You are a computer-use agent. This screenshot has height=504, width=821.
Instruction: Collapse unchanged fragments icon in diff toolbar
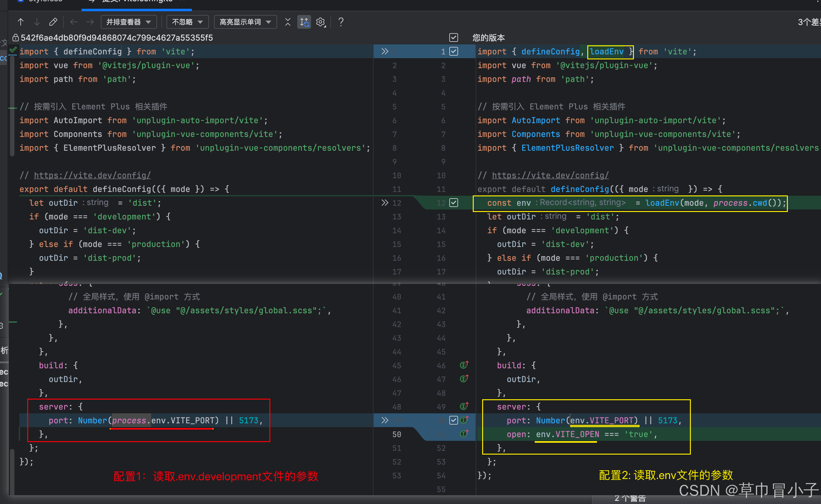288,22
